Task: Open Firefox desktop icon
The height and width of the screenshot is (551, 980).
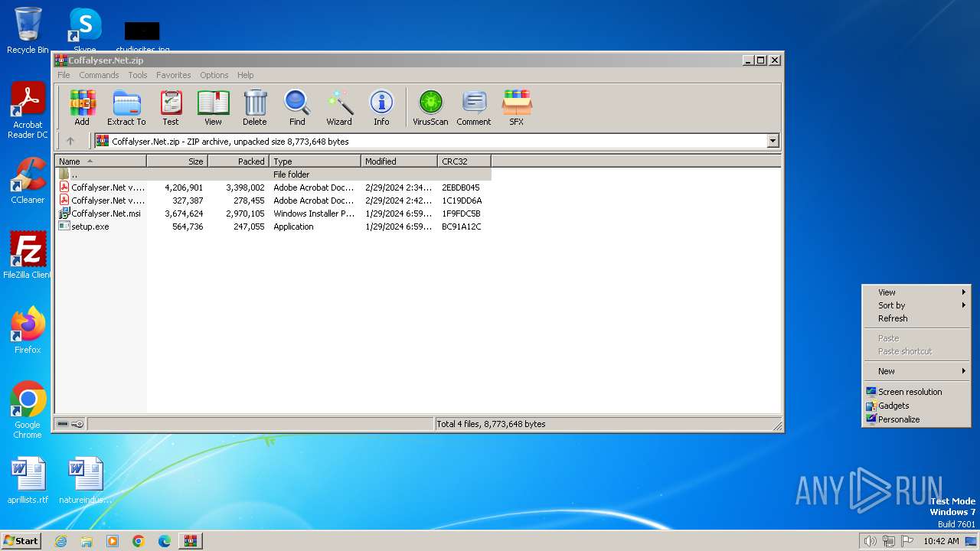Action: (28, 331)
